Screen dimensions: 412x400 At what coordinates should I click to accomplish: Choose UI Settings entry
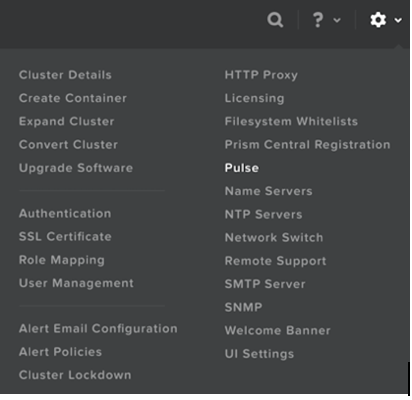point(259,354)
